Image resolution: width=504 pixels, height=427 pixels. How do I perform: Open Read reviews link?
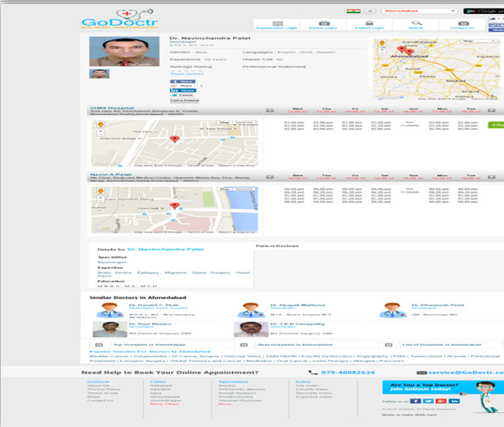tap(187, 74)
